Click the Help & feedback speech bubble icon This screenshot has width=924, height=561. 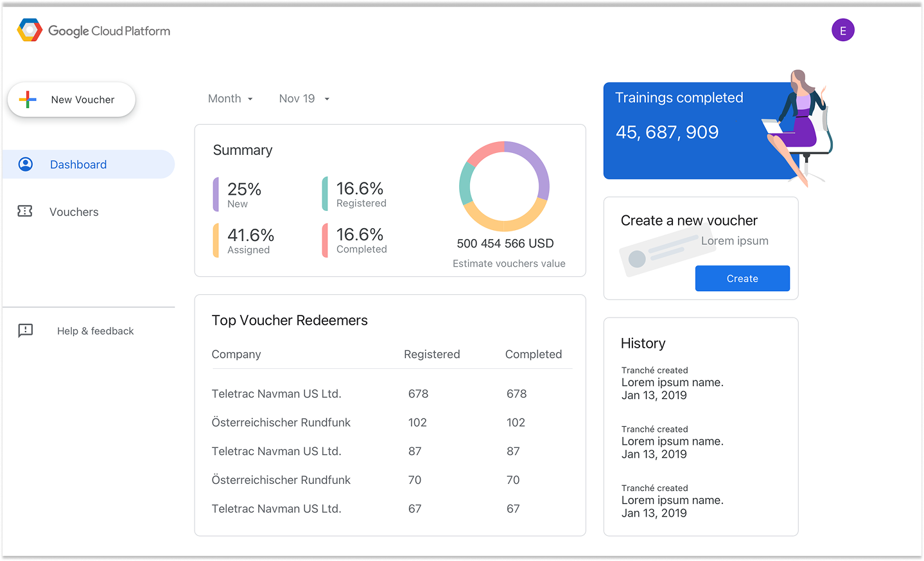(x=26, y=330)
